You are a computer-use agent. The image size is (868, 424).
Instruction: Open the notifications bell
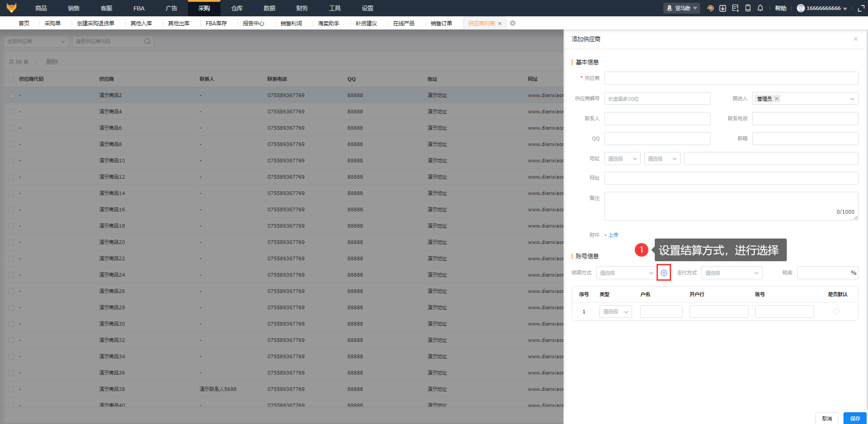tap(760, 8)
